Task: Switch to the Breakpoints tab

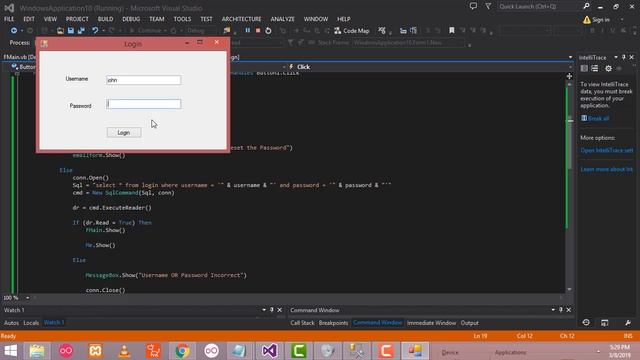Action: pyautogui.click(x=333, y=323)
